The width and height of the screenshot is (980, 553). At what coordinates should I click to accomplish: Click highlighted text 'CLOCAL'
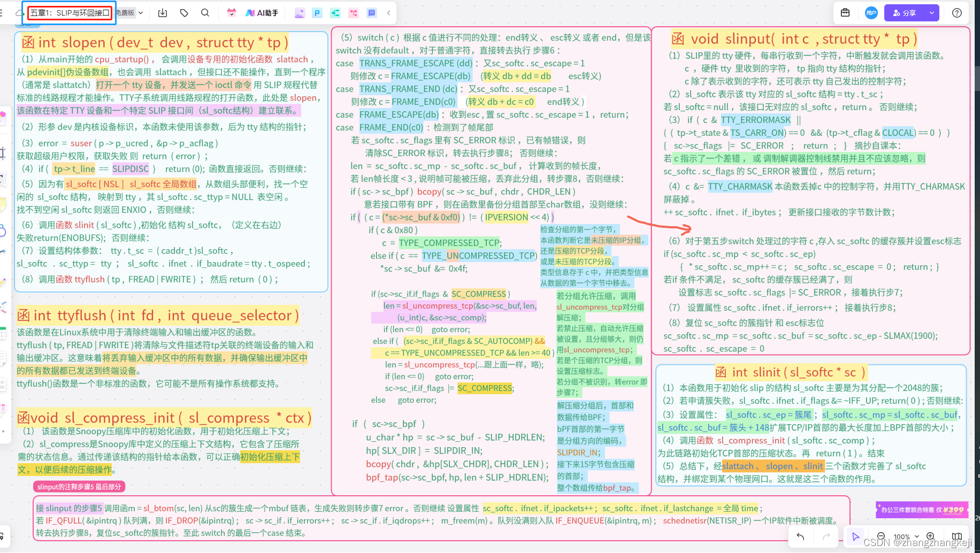[898, 133]
